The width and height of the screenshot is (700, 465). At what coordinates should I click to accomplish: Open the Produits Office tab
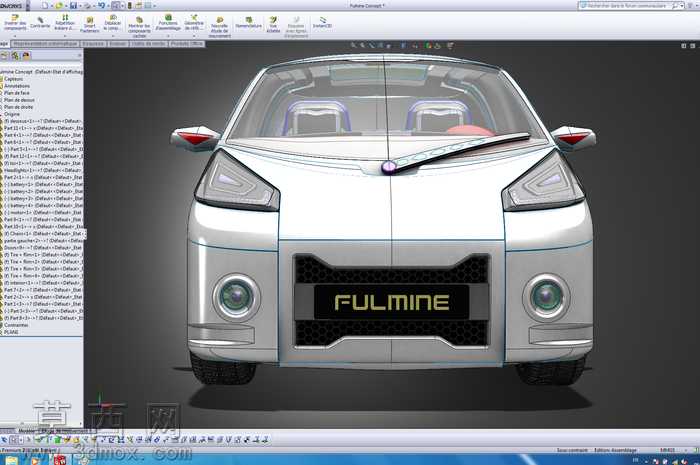pos(187,44)
